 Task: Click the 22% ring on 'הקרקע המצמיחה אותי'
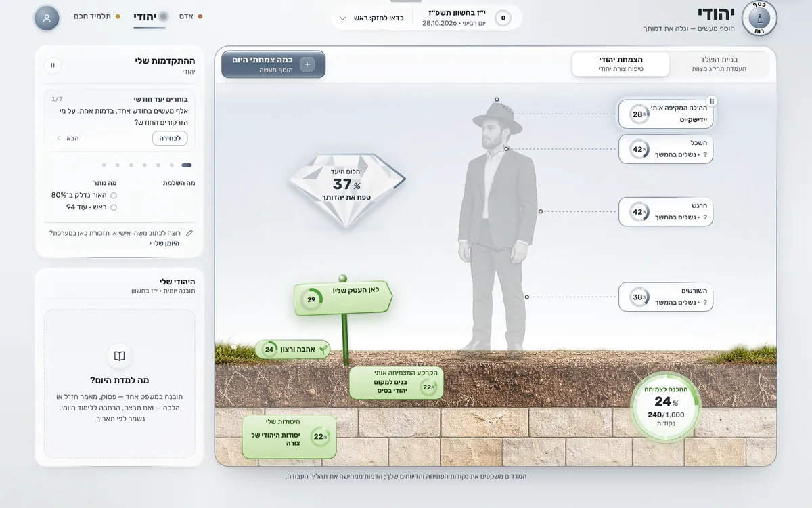point(428,387)
